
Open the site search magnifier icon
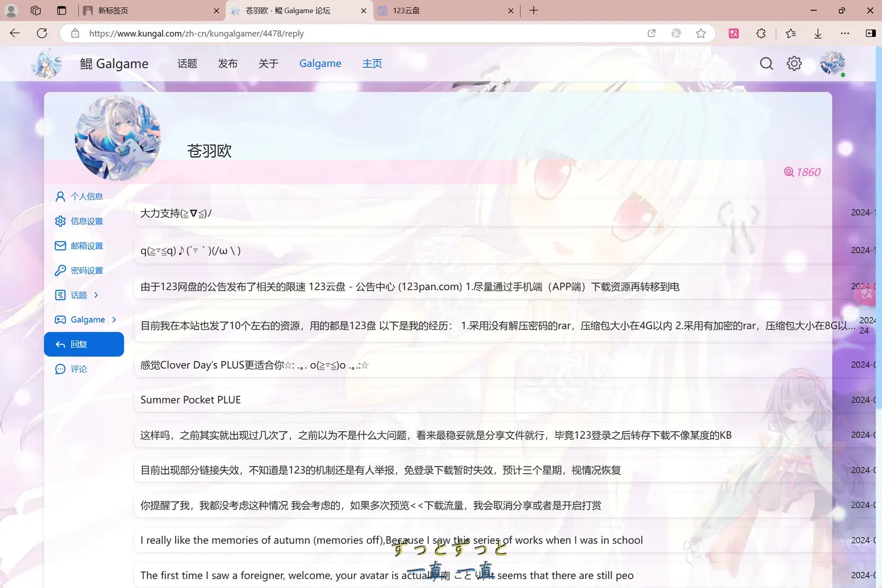(x=767, y=64)
